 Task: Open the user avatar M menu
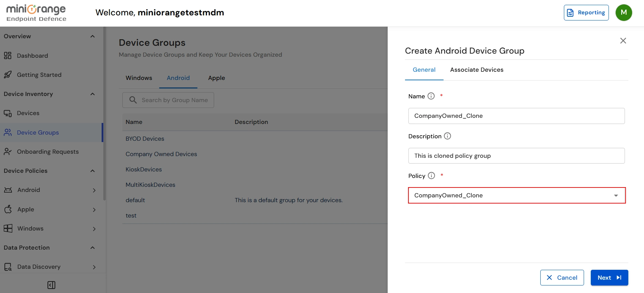pyautogui.click(x=624, y=13)
